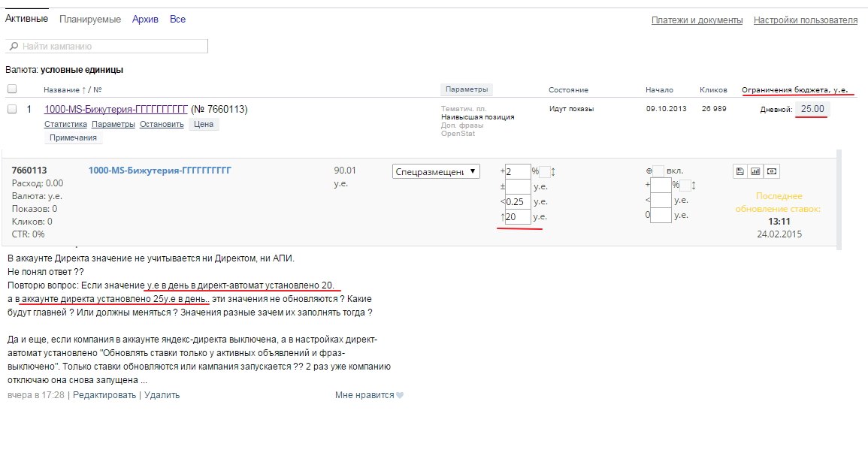The height and width of the screenshot is (465, 868).
Task: Click the magnifier icon in campaign search
Action: pos(14,47)
